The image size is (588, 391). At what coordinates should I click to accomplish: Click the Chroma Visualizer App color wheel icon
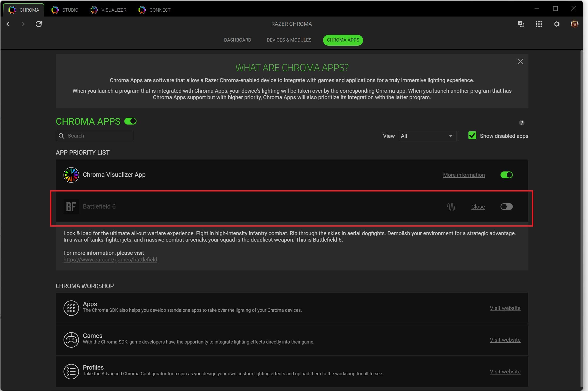71,175
